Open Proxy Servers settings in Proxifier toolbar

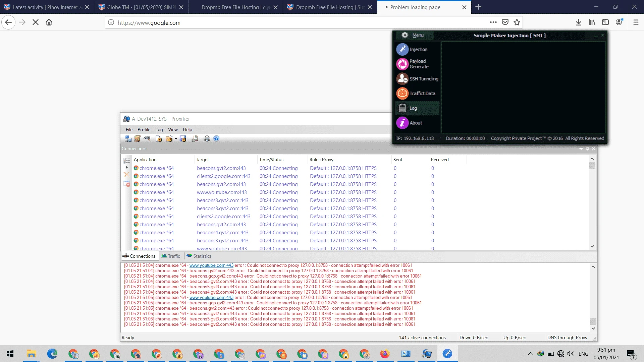pos(128,139)
